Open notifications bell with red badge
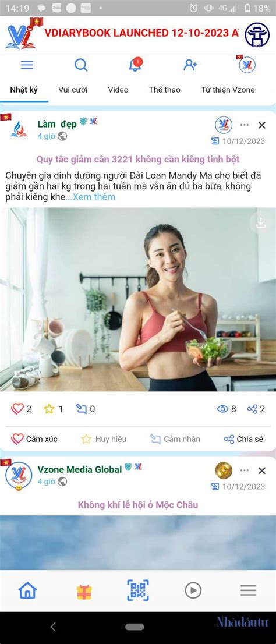The width and height of the screenshot is (276, 644). click(x=135, y=65)
